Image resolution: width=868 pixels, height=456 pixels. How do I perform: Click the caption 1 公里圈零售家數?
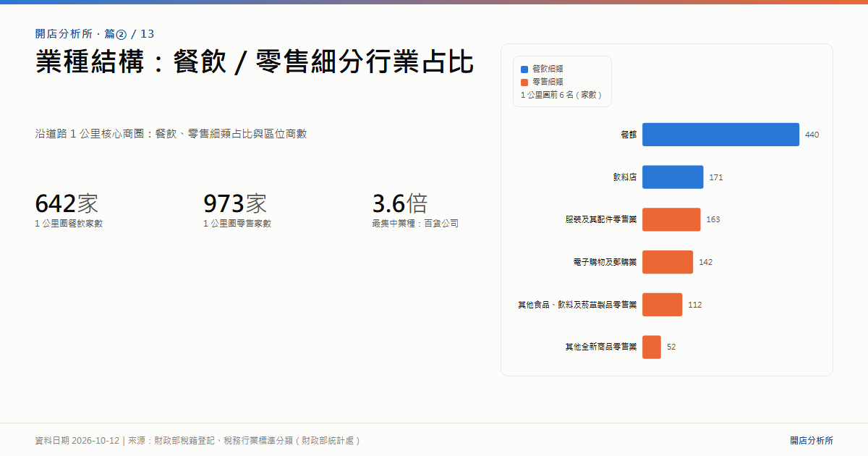pos(237,224)
